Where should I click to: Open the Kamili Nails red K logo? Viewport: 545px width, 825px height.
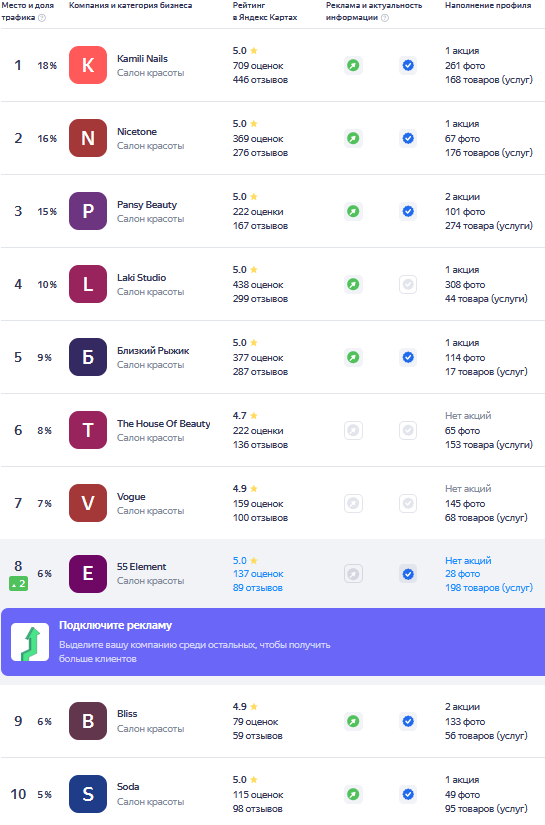88,65
